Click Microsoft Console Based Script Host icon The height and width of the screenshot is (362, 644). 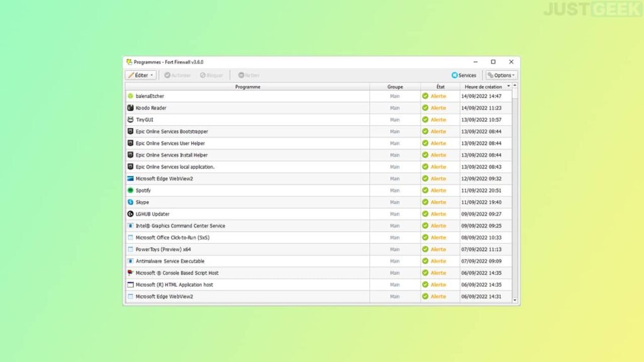[130, 273]
